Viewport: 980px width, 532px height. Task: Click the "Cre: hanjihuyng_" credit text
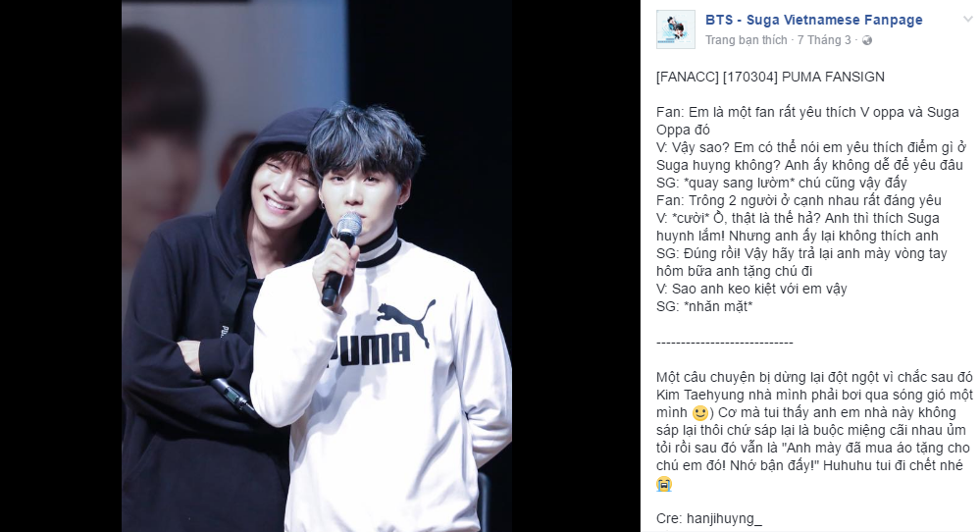click(x=708, y=519)
